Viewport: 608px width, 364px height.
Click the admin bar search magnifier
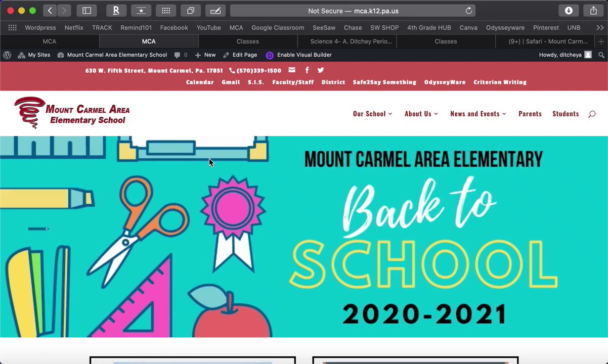(601, 55)
